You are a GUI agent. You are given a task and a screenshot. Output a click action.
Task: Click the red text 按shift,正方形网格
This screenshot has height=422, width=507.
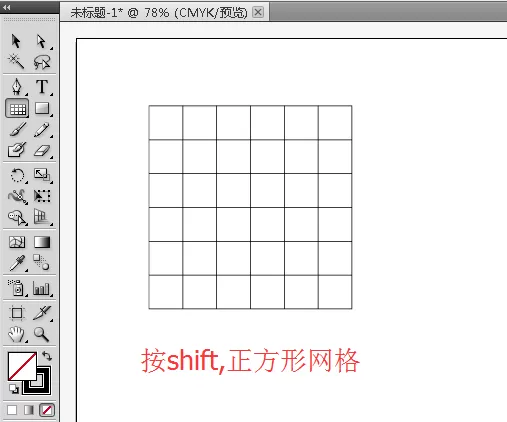pos(250,361)
